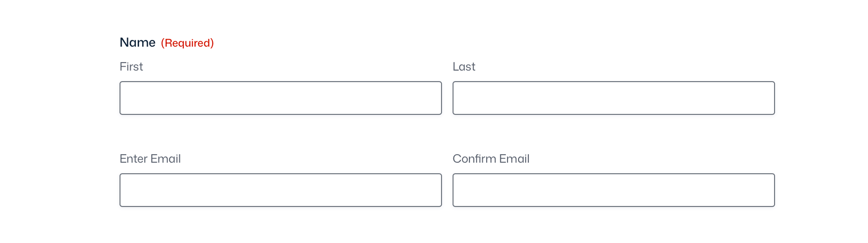Focus the Enter Email text box
The image size is (868, 243).
tap(281, 190)
